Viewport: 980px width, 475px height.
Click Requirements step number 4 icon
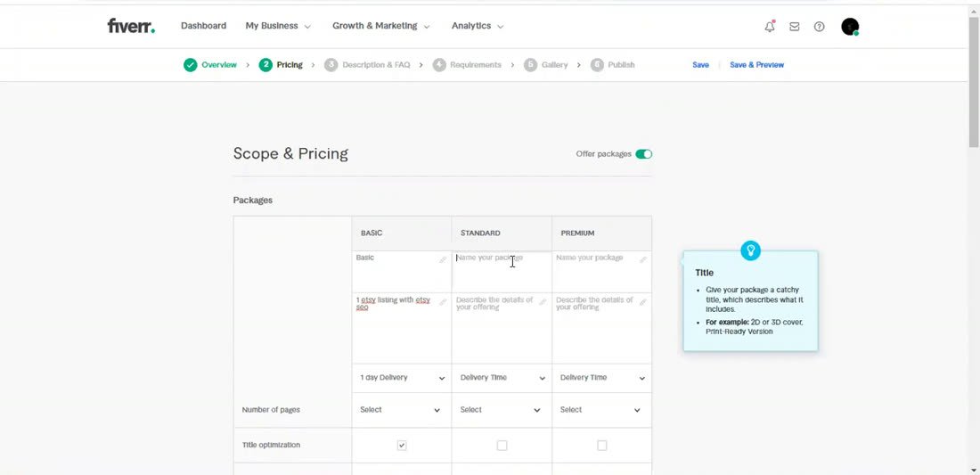click(439, 65)
